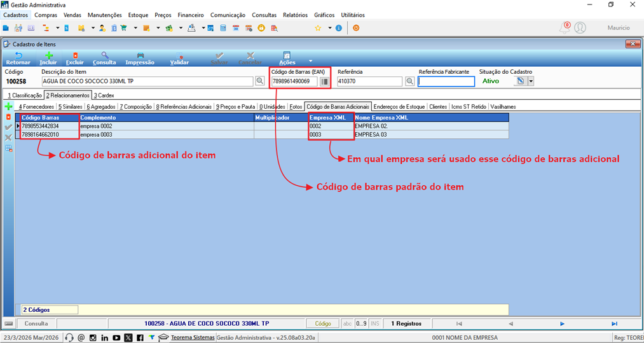Open the 4 Fornecedores sub-tab
The image size is (644, 343).
(x=36, y=106)
